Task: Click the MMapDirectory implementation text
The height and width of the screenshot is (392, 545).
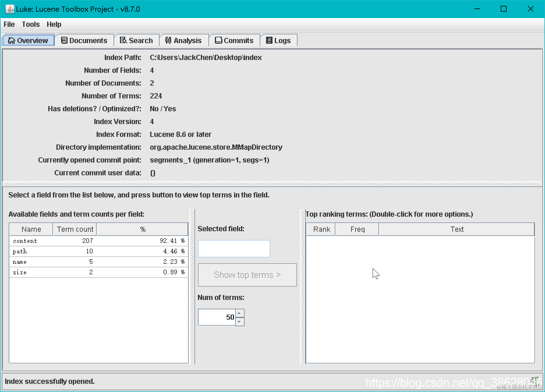Action: [216, 147]
